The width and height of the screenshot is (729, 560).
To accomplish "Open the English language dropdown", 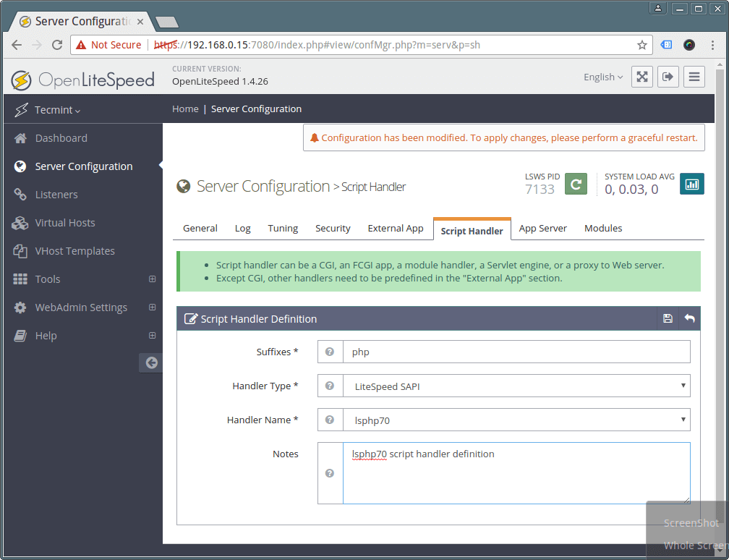I will [x=603, y=77].
